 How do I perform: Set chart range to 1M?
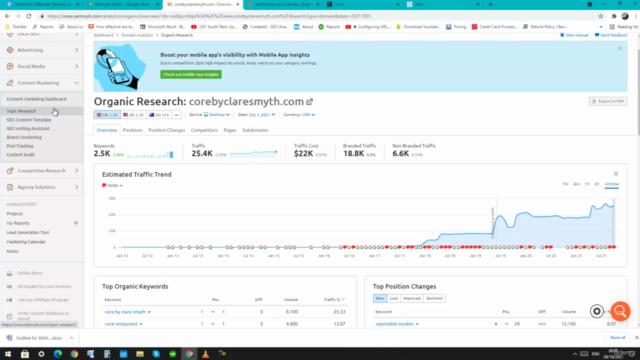(x=565, y=184)
